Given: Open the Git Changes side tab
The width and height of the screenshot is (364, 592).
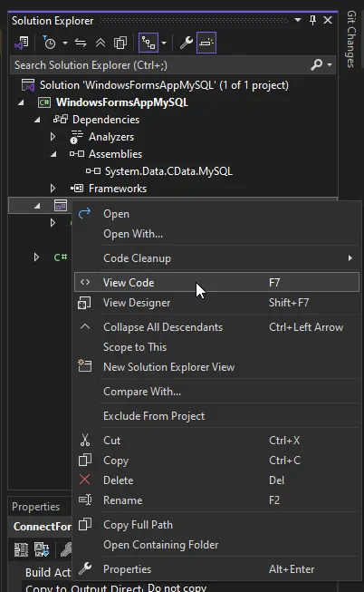Looking at the screenshot, I should [351, 39].
